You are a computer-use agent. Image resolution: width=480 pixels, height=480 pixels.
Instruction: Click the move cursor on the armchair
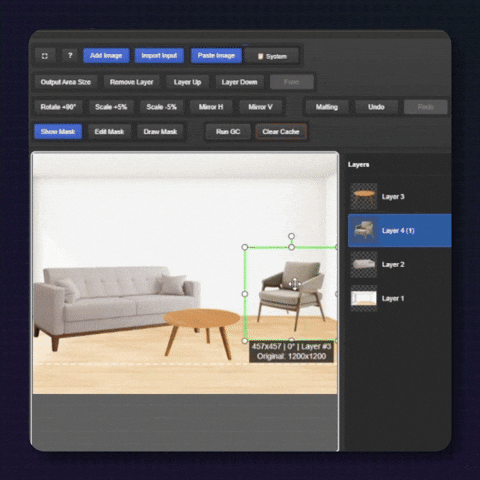[295, 284]
